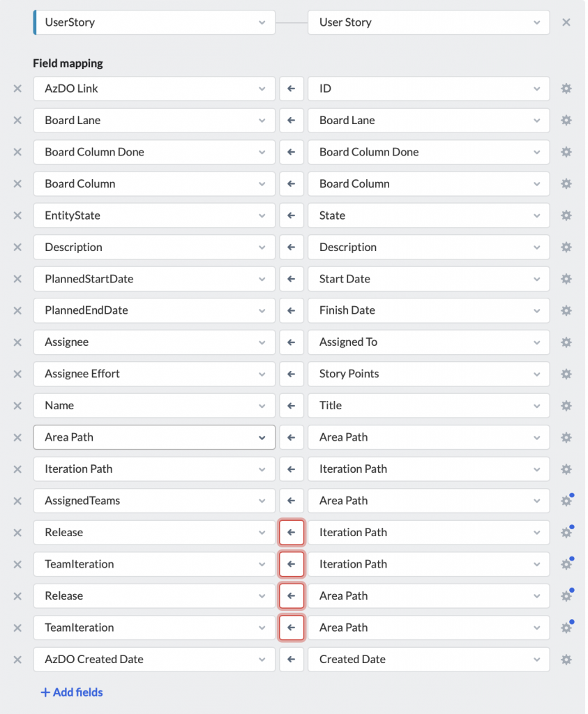Open the Created Date field dropdown
Screen dimensions: 588x714
[428, 660]
